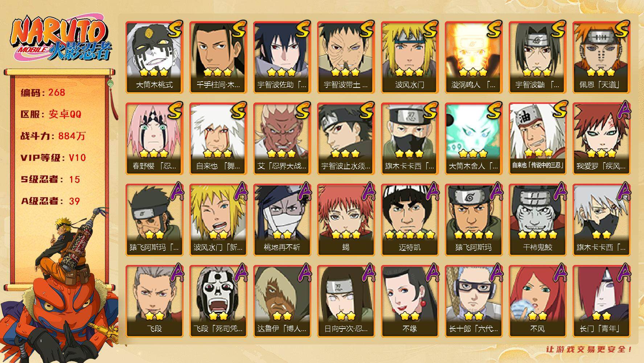Click the 干柿鬼鲛 shark-face portrait
This screenshot has height=363, width=644.
[x=537, y=220]
